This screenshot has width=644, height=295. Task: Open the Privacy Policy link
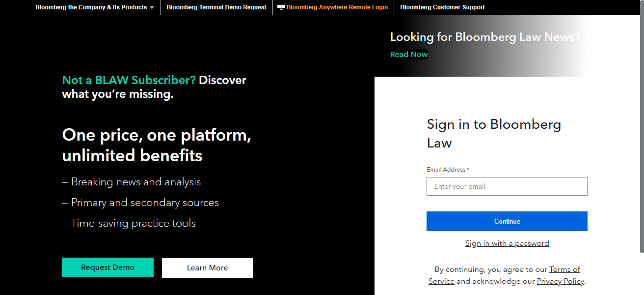560,281
